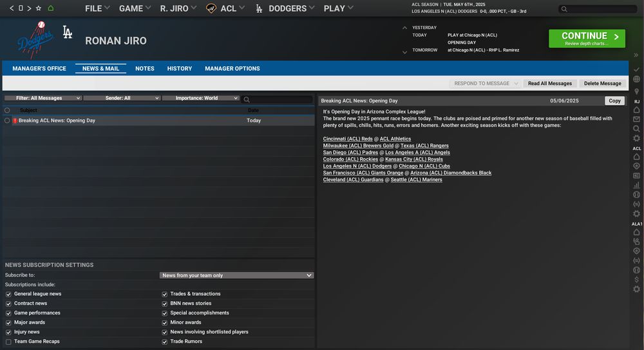Click Read All Messages
Image resolution: width=644 pixels, height=350 pixels.
pos(550,84)
